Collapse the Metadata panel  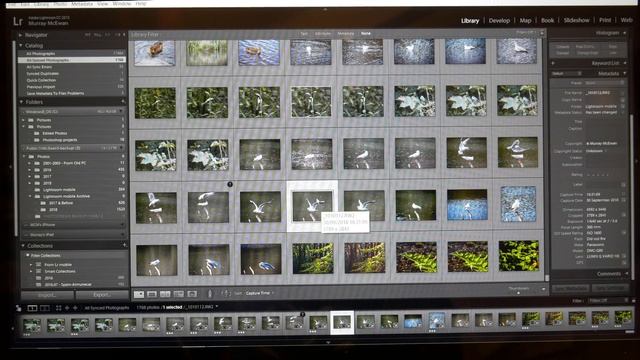tap(625, 73)
